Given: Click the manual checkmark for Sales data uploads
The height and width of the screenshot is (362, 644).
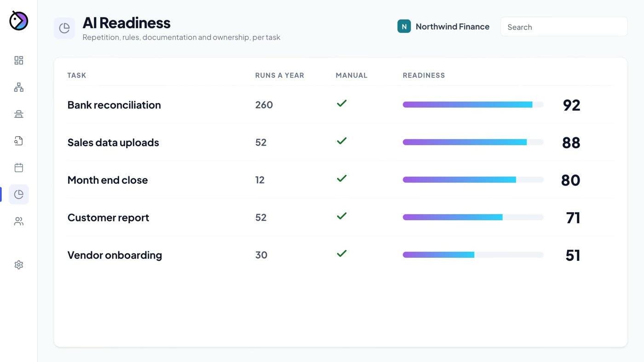Looking at the screenshot, I should click(x=341, y=141).
